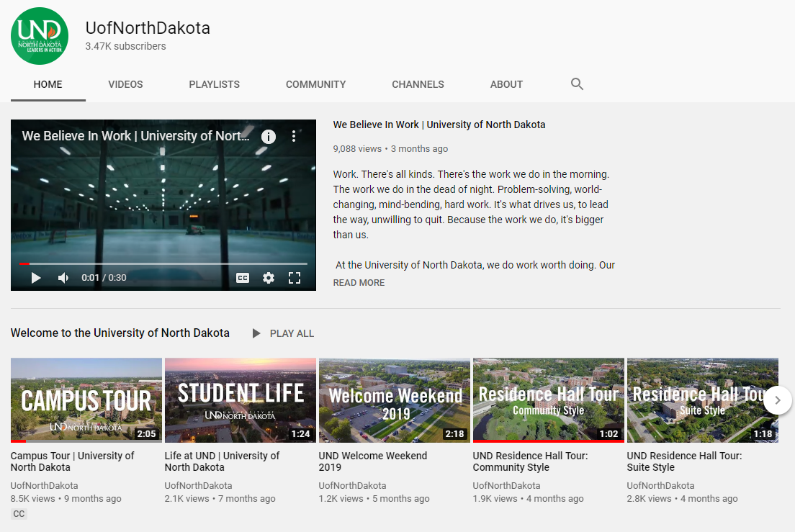795x532 pixels.
Task: Switch to the VIDEOS tab
Action: coord(125,84)
